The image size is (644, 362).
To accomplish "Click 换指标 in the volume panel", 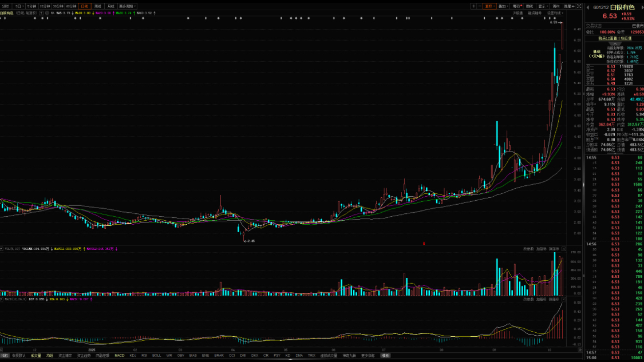I will (554, 249).
